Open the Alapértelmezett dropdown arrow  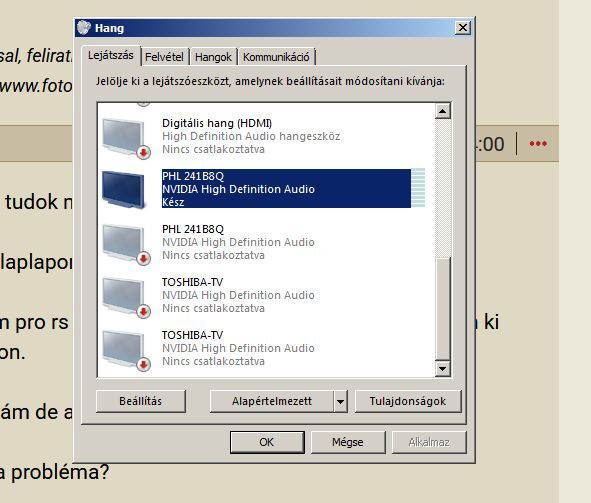(340, 401)
